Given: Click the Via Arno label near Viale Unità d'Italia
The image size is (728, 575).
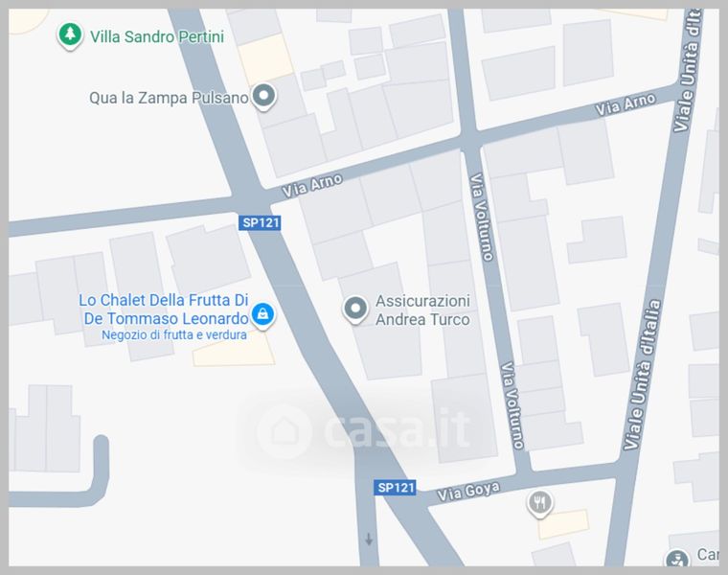Looking at the screenshot, I should pyautogui.click(x=626, y=104).
